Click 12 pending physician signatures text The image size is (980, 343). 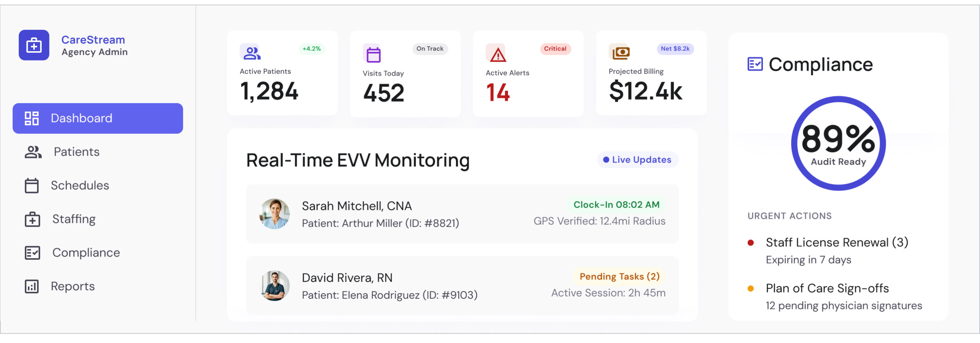coord(844,306)
